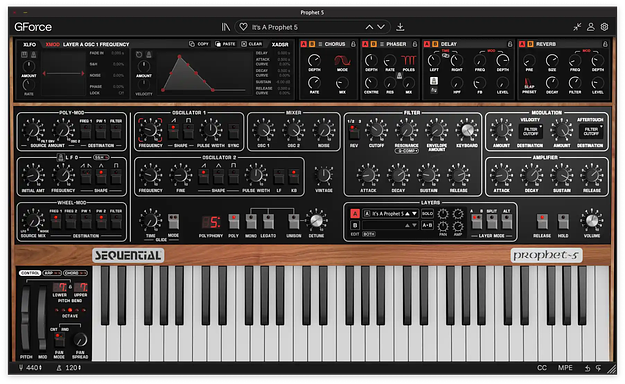Click the Phaser Poles icon
This screenshot has height=384, width=625.
408,60
